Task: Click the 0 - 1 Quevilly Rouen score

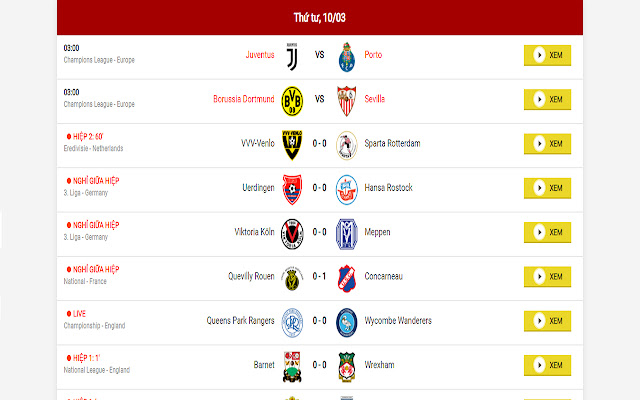Action: [x=319, y=276]
